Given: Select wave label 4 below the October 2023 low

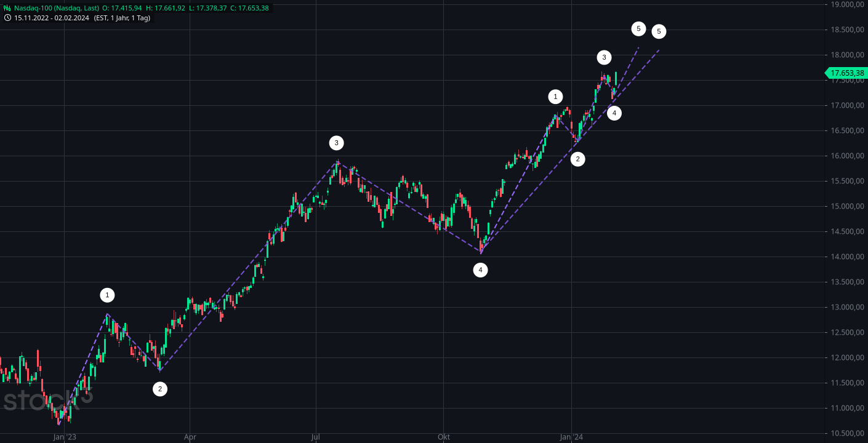Looking at the screenshot, I should point(480,269).
